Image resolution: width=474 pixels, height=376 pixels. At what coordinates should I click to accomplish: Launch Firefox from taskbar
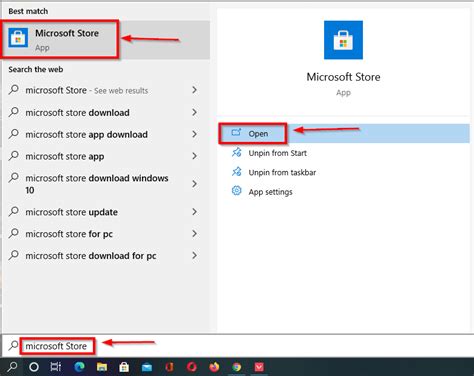[214, 367]
